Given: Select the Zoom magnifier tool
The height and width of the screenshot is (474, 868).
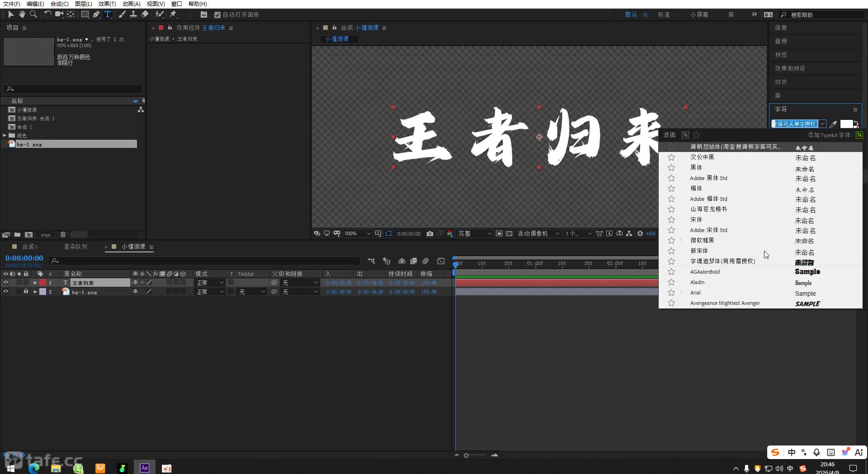Looking at the screenshot, I should click(x=33, y=14).
